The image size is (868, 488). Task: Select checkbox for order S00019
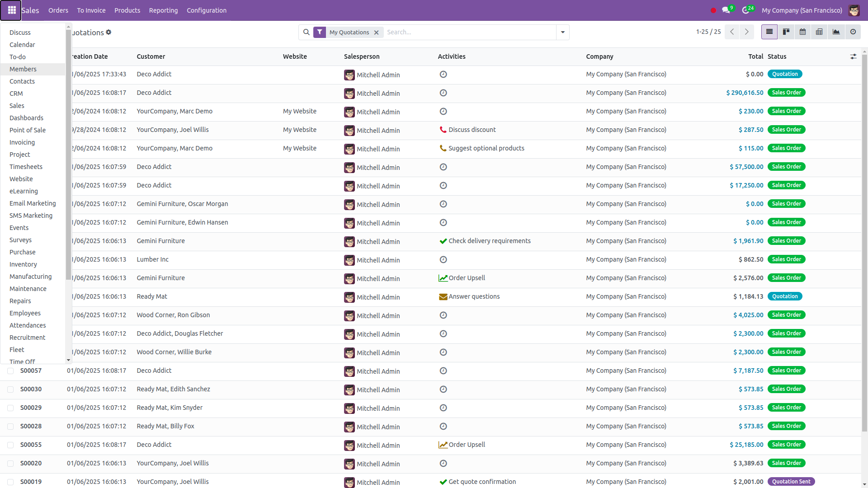10,482
